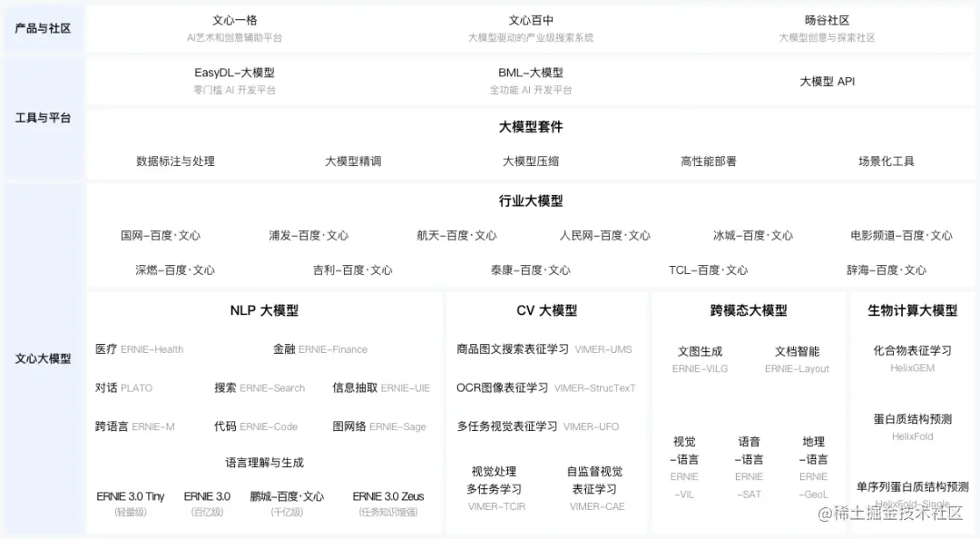Click the 文心大模型 category label

click(43, 358)
